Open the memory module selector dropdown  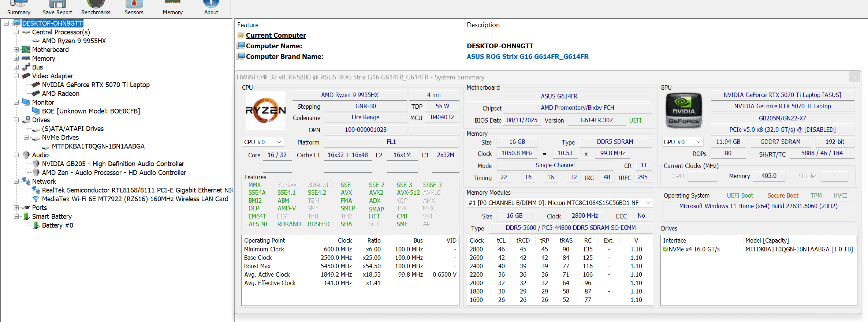559,203
